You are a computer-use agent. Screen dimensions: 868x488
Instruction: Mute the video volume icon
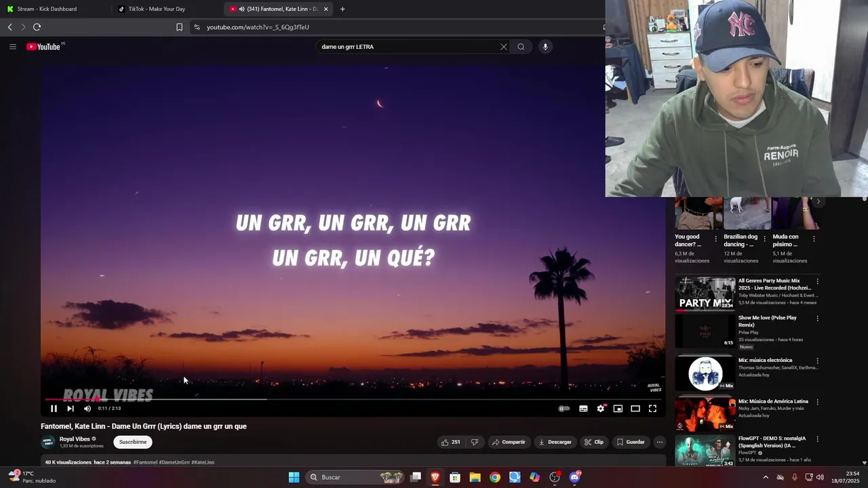tap(87, 409)
